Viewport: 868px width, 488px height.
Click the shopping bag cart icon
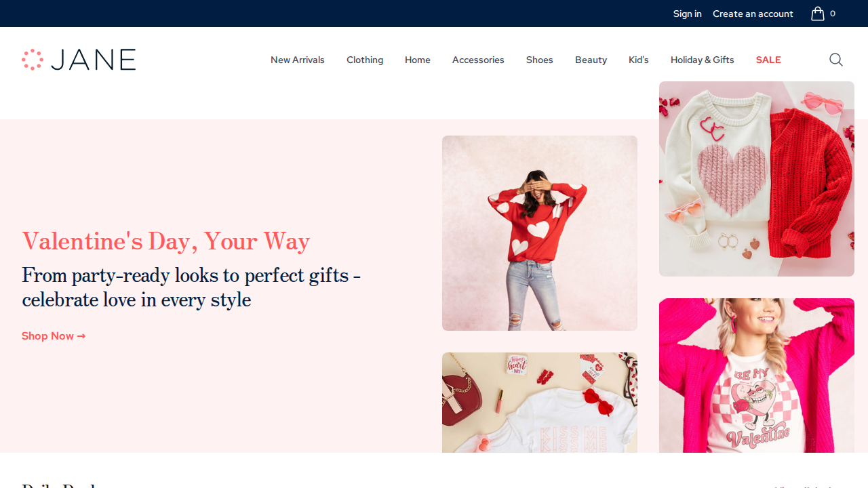[818, 14]
